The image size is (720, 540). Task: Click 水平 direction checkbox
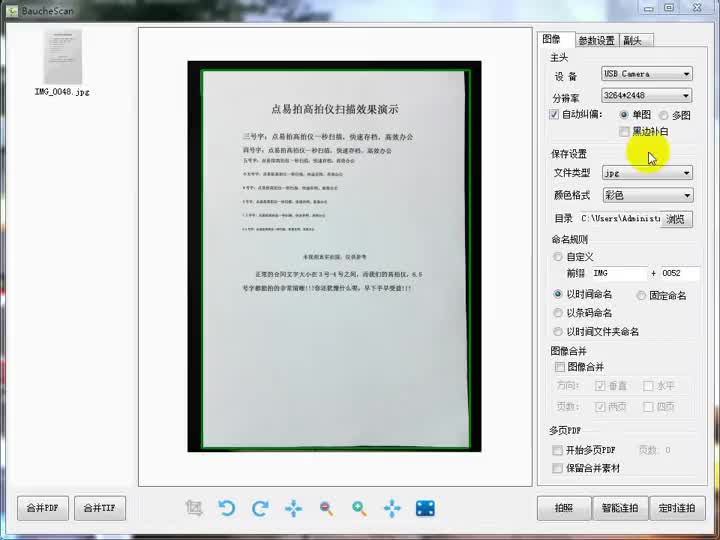[648, 386]
